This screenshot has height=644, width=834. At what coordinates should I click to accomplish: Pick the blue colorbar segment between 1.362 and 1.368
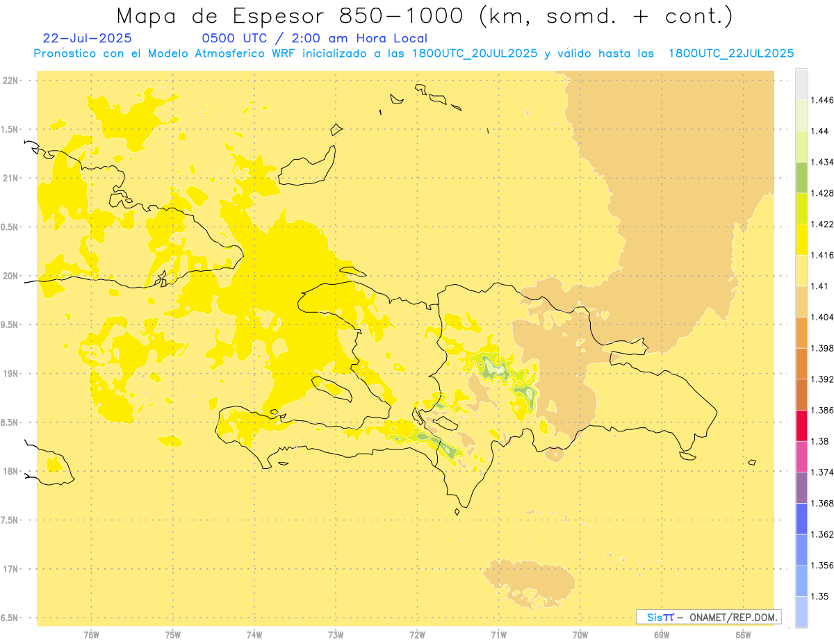801,518
